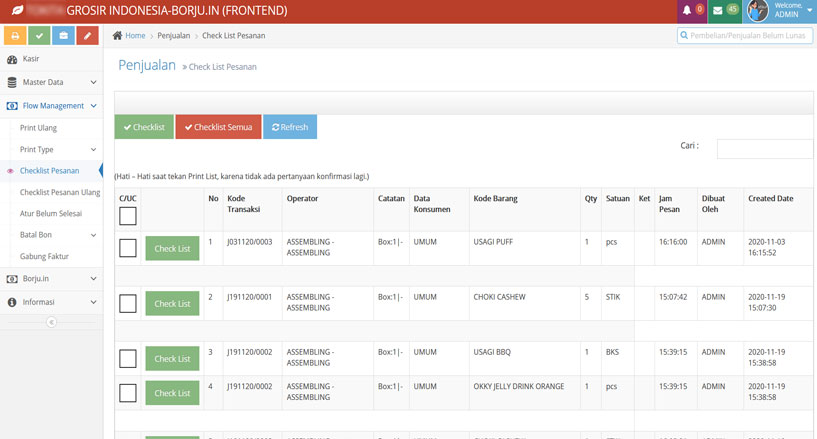The width and height of the screenshot is (817, 439).
Task: Click the orange print shortcut icon
Action: coord(15,35)
